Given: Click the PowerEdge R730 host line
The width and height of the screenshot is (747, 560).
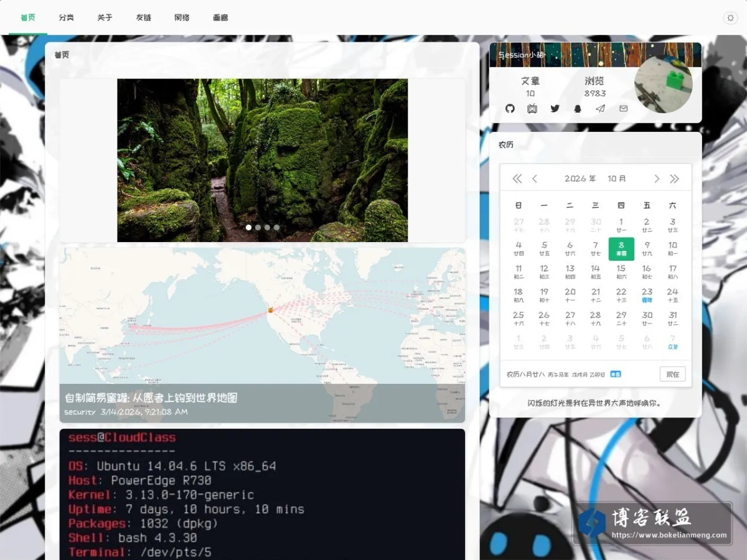Looking at the screenshot, I should point(140,480).
